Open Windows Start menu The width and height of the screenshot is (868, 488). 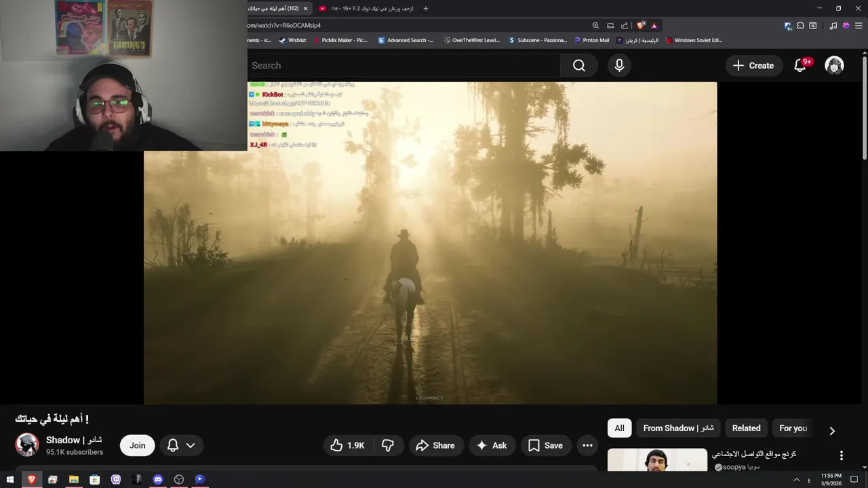click(9, 479)
